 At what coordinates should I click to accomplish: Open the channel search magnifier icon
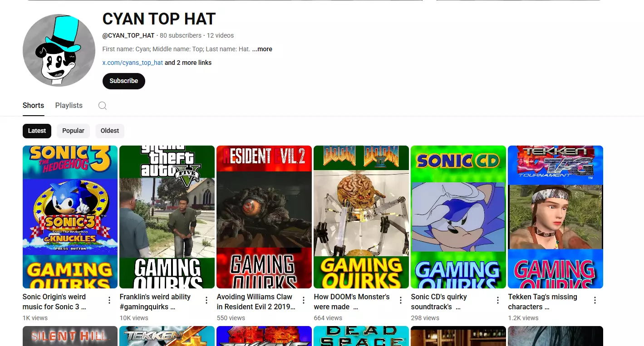click(x=103, y=106)
